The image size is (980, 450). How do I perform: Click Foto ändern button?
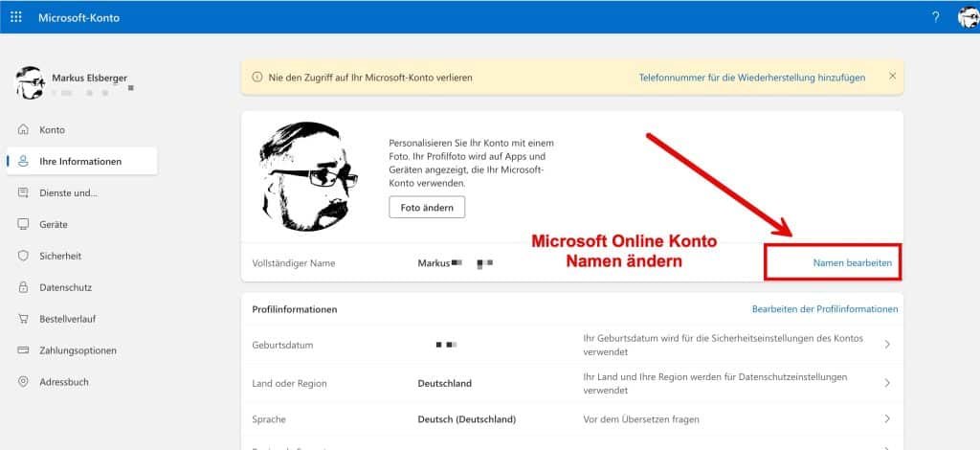(x=427, y=208)
